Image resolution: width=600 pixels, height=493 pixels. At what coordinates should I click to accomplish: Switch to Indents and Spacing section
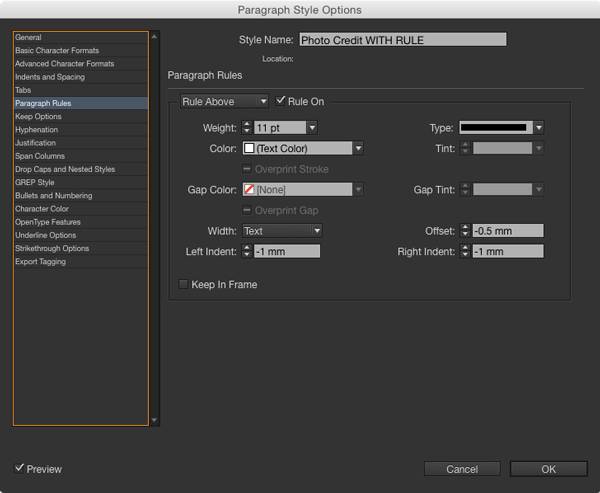click(81, 77)
